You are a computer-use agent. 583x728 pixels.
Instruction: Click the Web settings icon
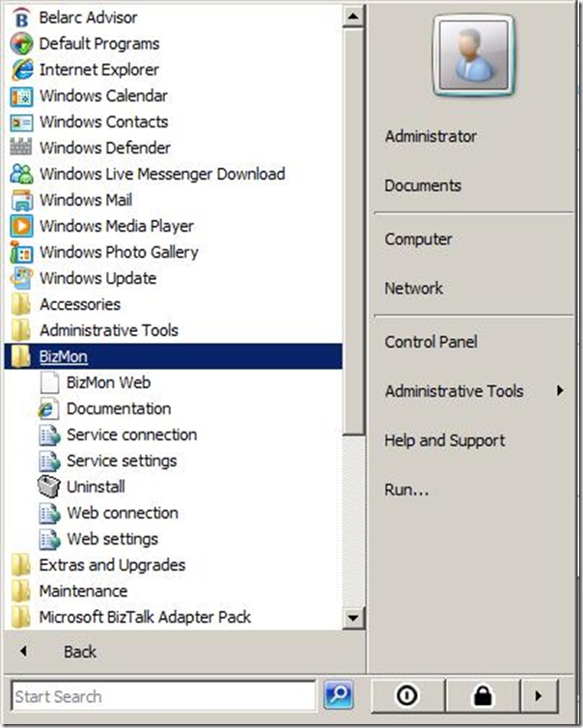click(x=49, y=540)
